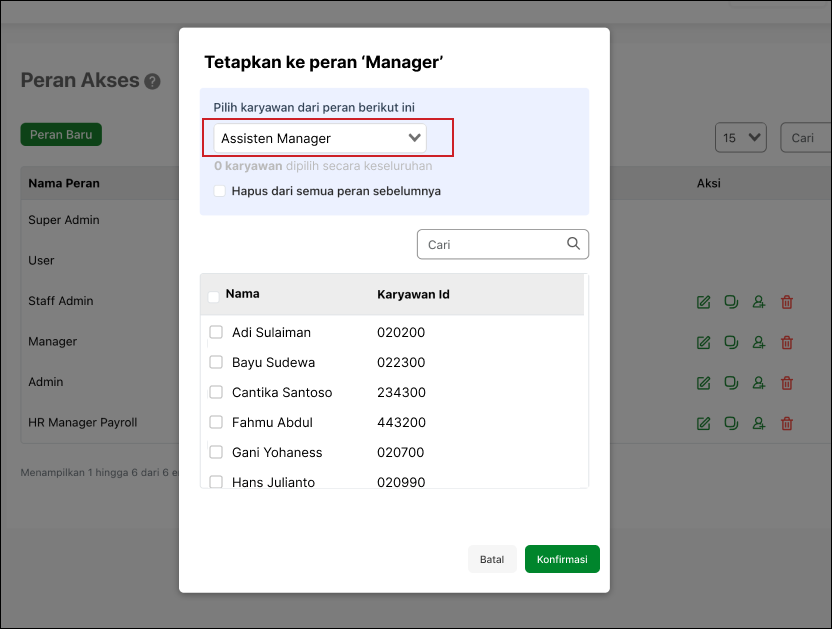This screenshot has height=629, width=832.
Task: Select the checkbox for Adi Sulaiman
Action: tap(216, 332)
